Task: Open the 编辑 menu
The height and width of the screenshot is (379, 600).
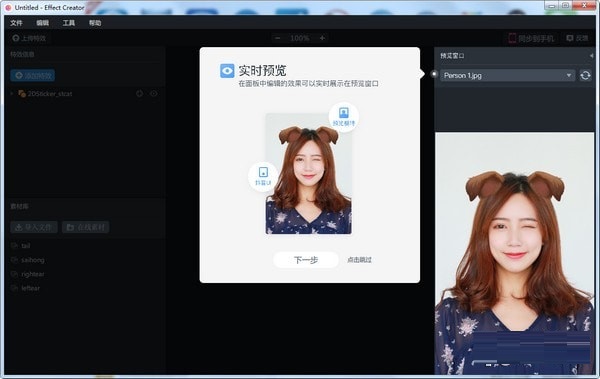Action: point(42,23)
